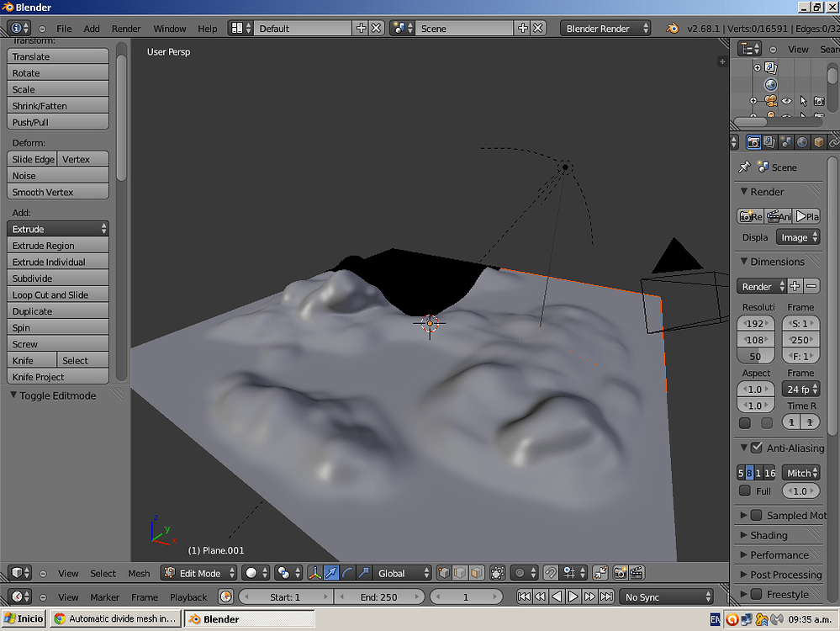Screen dimensions: 840x631
Task: Open the Global orientation dropdown
Action: (x=402, y=573)
